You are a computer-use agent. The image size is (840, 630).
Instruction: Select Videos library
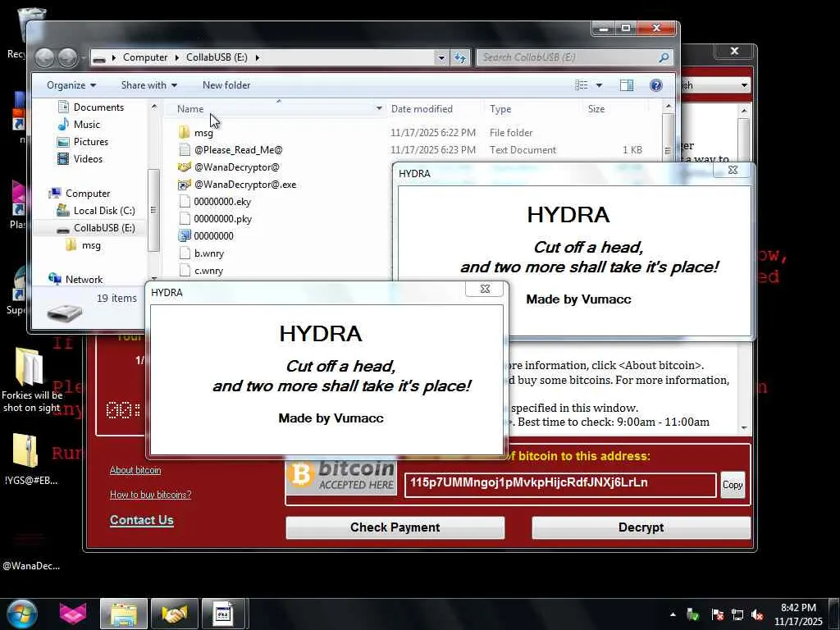pyautogui.click(x=80, y=158)
